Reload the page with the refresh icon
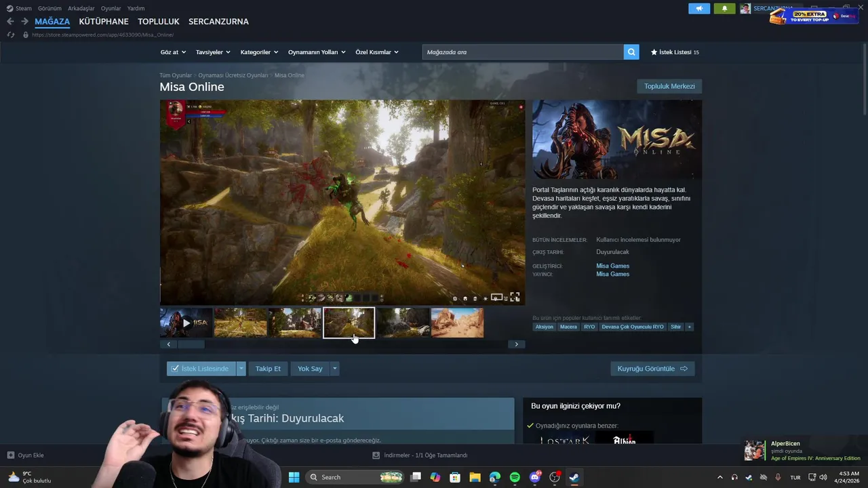This screenshot has width=868, height=488. point(10,35)
